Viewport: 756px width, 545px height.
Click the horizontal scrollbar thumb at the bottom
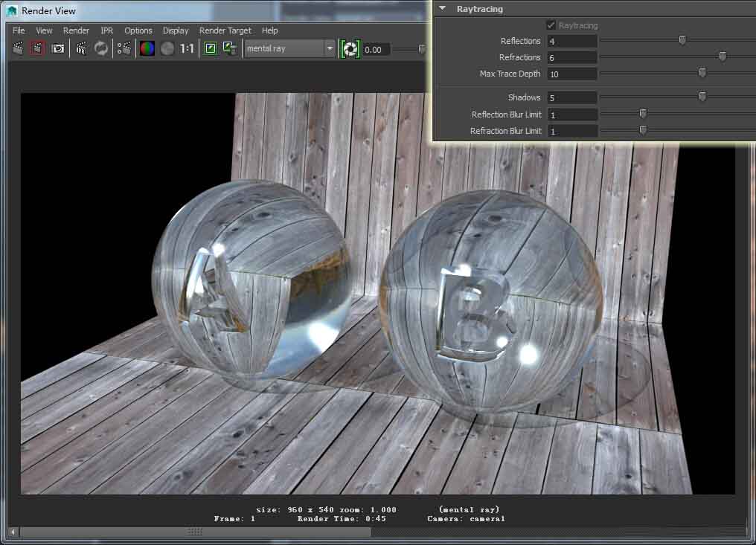pos(195,532)
